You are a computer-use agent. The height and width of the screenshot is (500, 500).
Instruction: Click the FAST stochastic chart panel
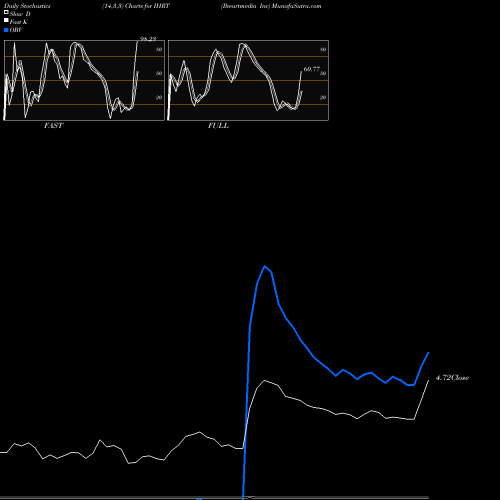[84, 80]
